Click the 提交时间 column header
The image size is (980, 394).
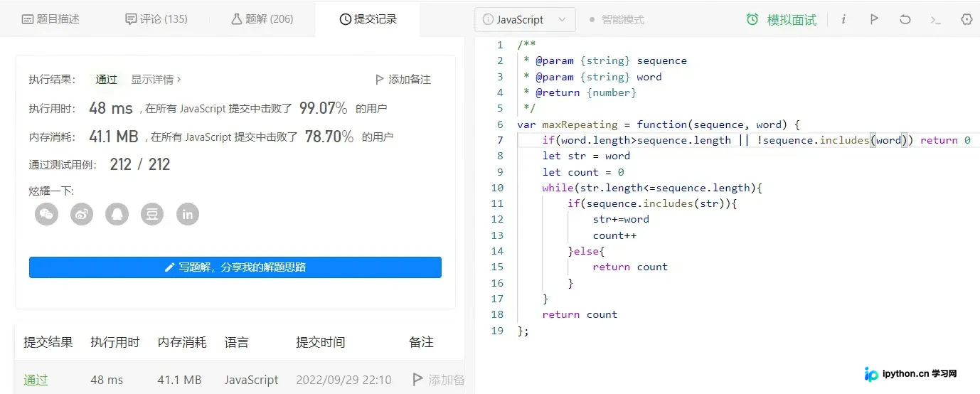pyautogui.click(x=321, y=342)
